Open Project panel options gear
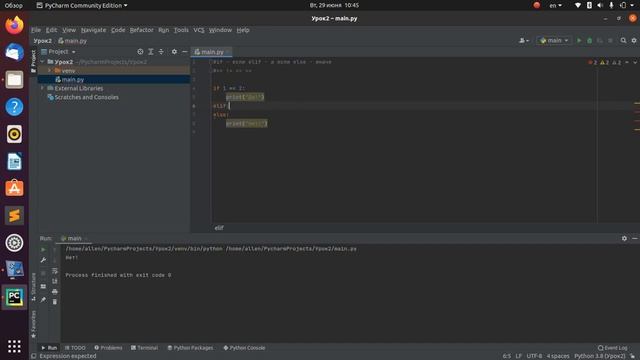 (x=174, y=51)
